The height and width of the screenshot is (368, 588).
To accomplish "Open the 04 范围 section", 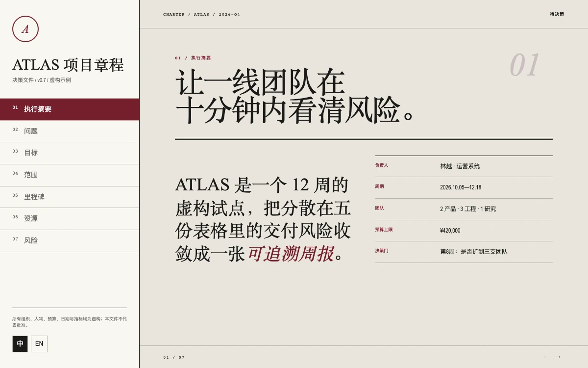I will 70,175.
